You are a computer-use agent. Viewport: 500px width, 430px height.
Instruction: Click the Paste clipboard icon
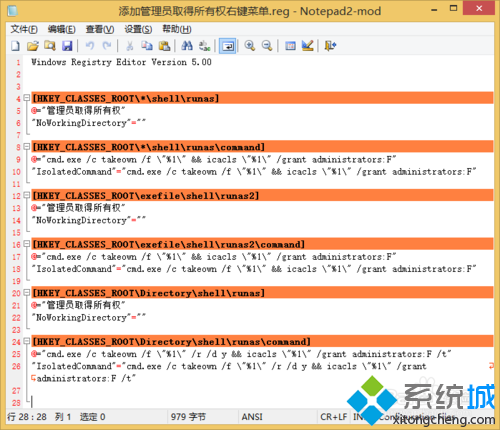tap(164, 46)
